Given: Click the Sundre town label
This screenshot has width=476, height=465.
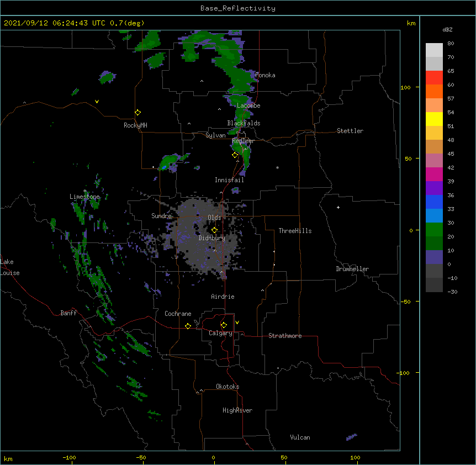Looking at the screenshot, I should [161, 216].
